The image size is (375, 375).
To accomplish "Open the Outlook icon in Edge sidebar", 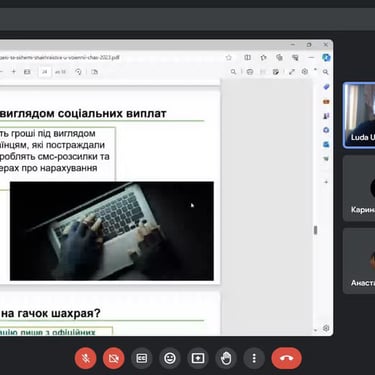I will [x=326, y=144].
